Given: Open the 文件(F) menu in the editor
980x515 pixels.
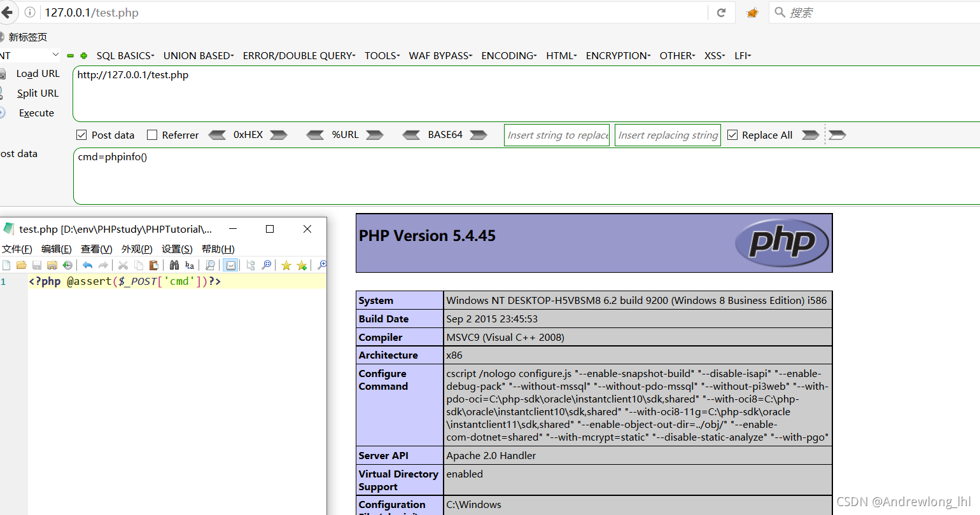Looking at the screenshot, I should click(x=17, y=249).
